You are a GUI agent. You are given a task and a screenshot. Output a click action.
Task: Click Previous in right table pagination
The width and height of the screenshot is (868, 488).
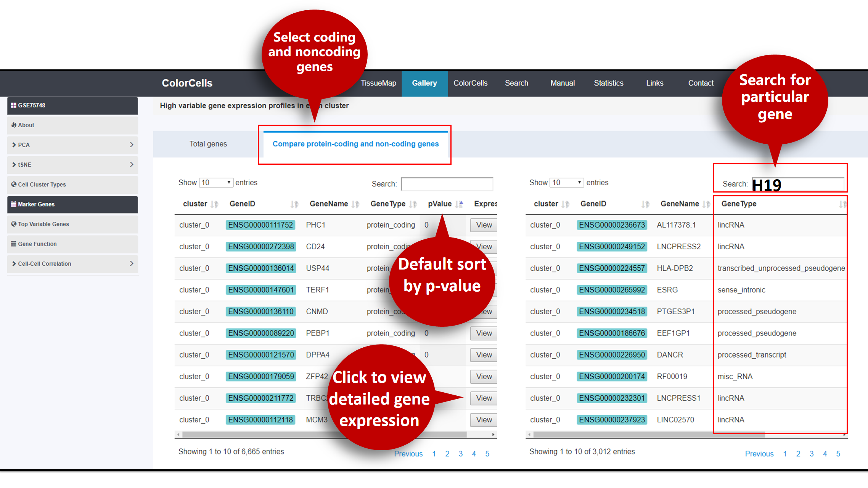[759, 454]
